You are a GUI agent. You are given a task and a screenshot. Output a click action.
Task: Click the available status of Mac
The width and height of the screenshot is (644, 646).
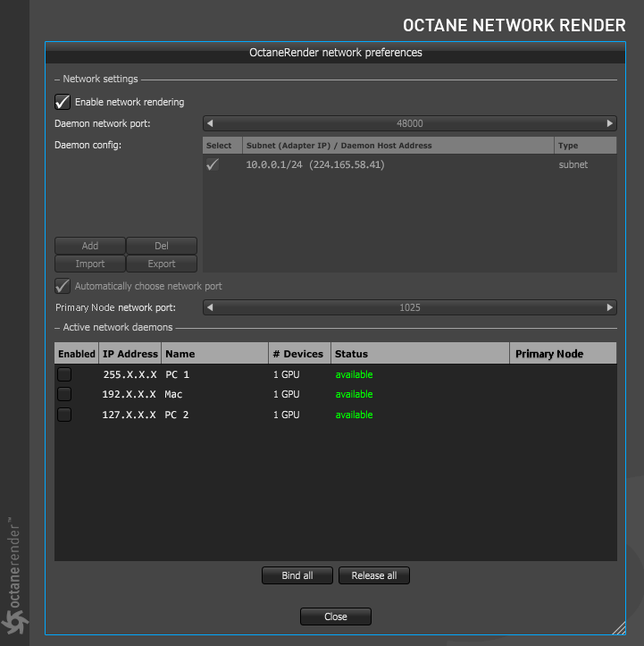tap(354, 394)
